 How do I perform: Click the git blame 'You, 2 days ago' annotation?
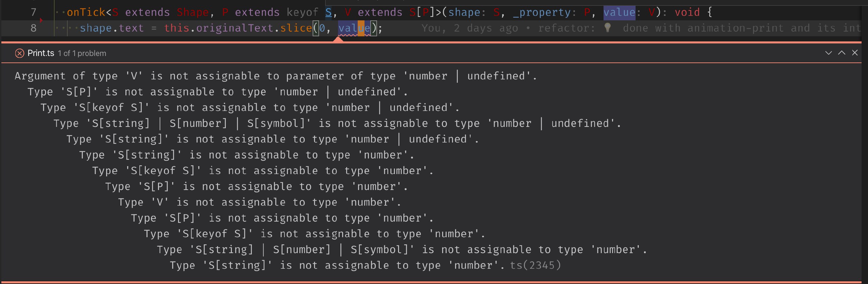coord(470,28)
